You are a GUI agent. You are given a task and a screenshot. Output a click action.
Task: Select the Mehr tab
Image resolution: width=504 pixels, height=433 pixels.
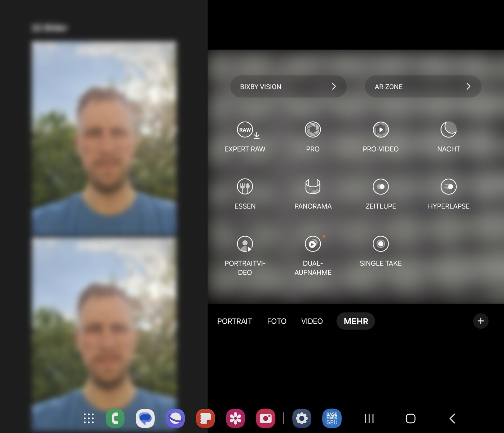pos(356,321)
